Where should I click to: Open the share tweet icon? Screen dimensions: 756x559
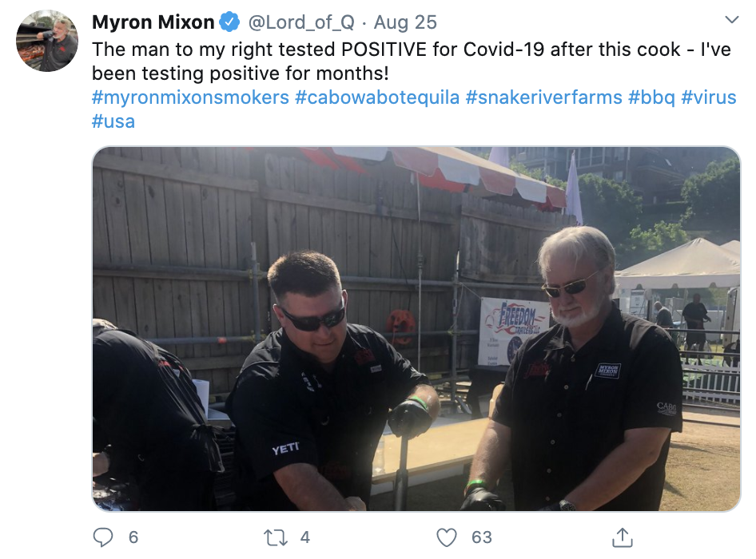tap(622, 537)
